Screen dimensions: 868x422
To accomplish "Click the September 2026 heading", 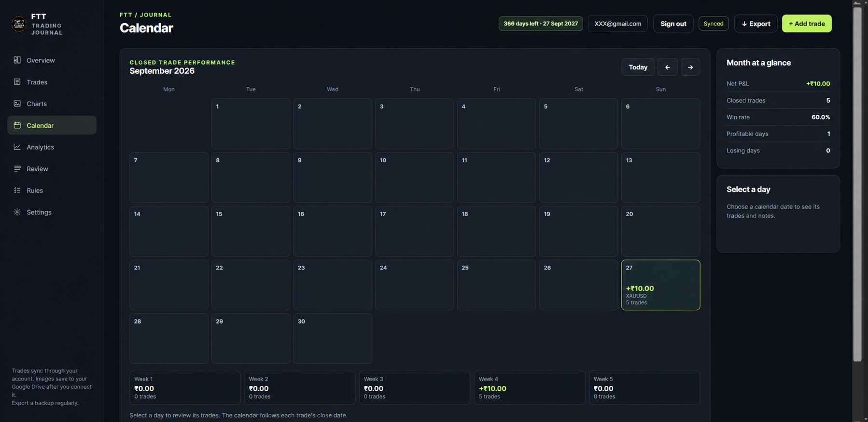I will [162, 71].
